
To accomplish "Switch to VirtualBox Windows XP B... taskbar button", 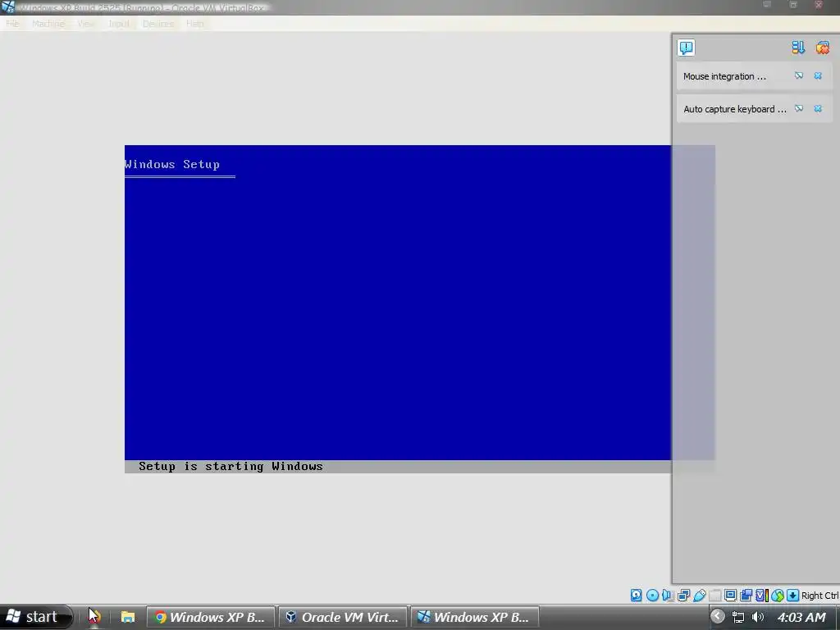I will (x=475, y=617).
